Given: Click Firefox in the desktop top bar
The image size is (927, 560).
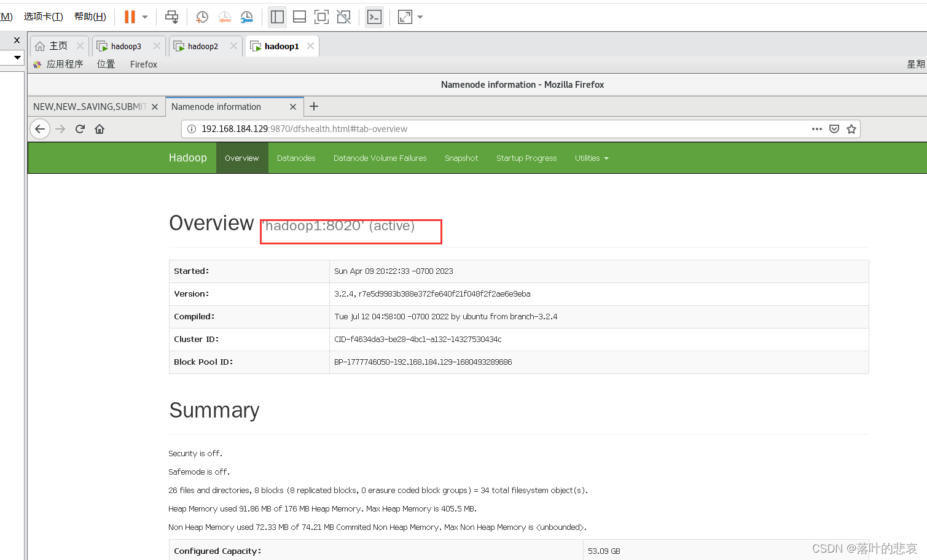Looking at the screenshot, I should click(x=144, y=64).
